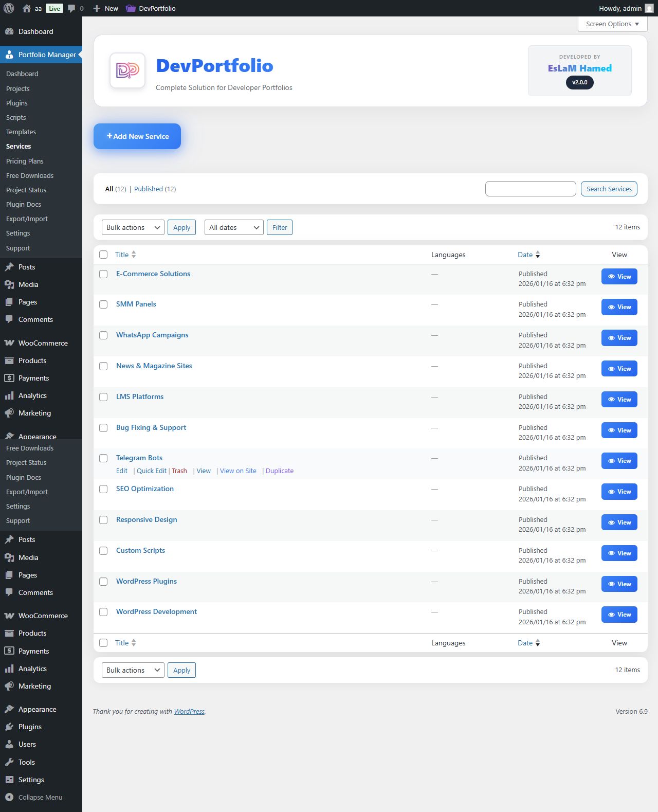Click Quick Edit under Telegram Bots
The image size is (658, 812).
(x=152, y=471)
